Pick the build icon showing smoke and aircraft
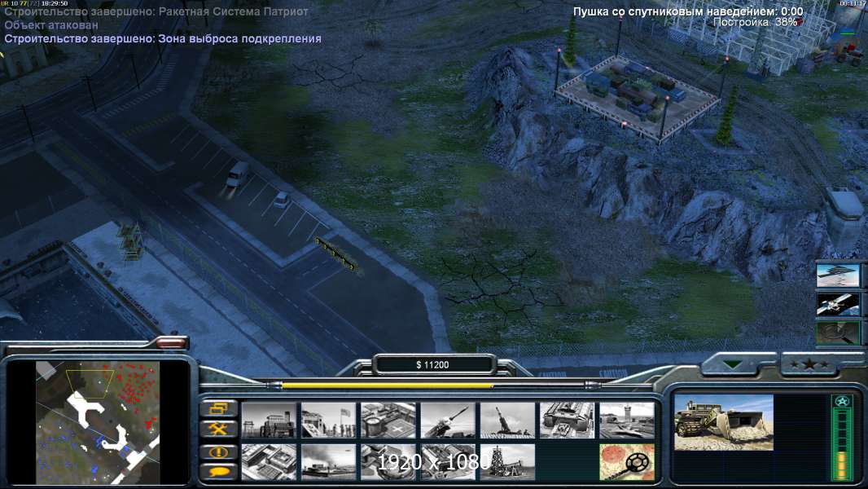The image size is (868, 489). [x=328, y=462]
